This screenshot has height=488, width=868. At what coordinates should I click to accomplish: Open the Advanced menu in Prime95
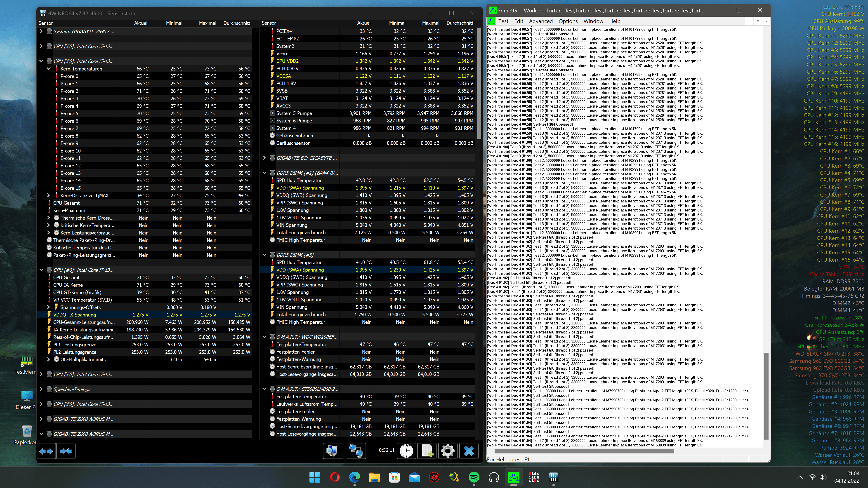(x=540, y=21)
